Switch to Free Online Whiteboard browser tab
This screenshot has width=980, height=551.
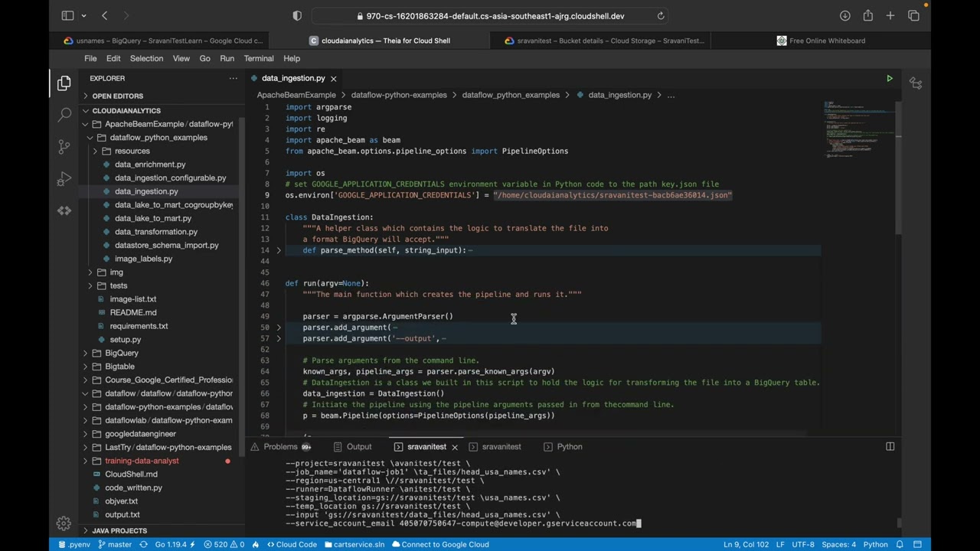coord(820,41)
